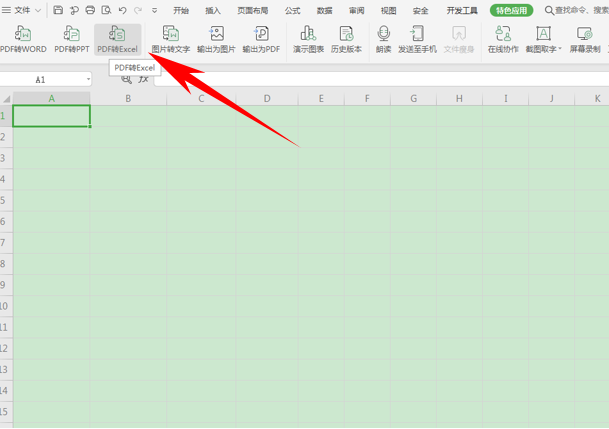Click the 特色应用 button
This screenshot has height=429, width=609.
click(511, 11)
